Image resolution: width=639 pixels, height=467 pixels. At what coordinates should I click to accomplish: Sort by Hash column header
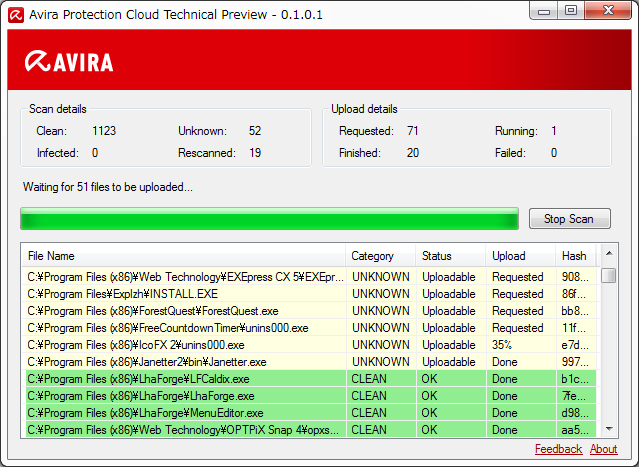click(x=576, y=256)
